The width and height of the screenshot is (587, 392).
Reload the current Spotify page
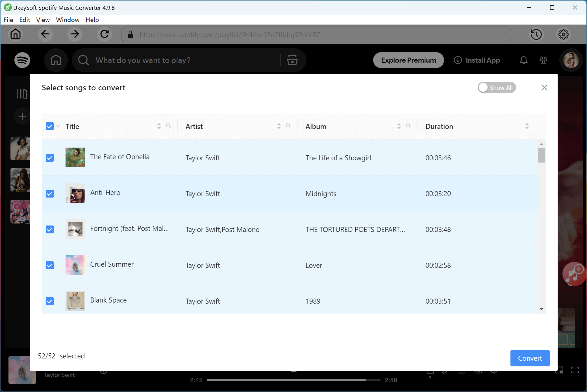104,34
